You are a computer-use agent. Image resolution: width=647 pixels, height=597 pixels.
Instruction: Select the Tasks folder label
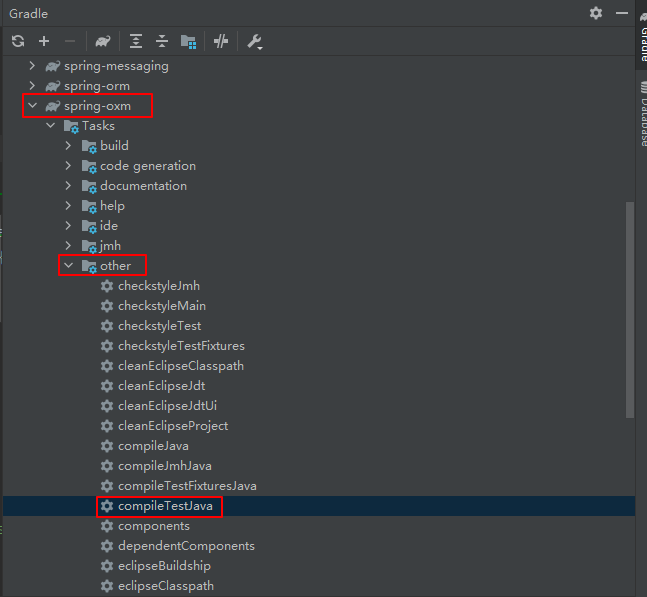click(x=98, y=126)
